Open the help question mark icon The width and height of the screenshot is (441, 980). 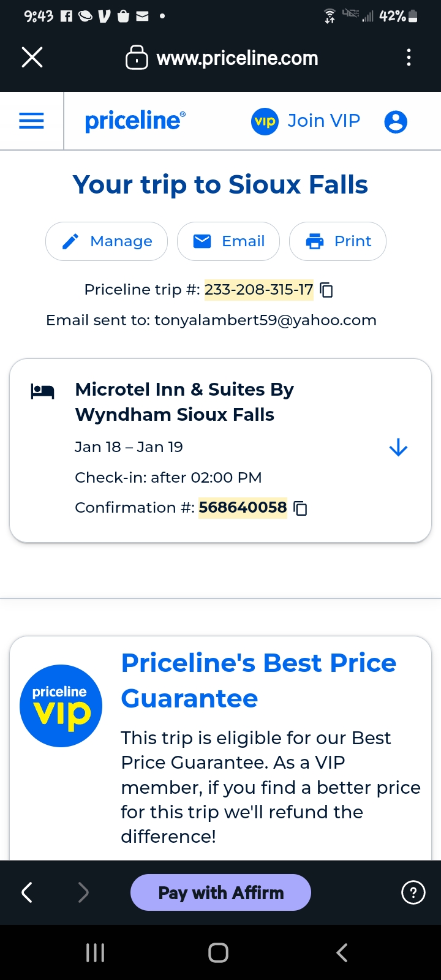(x=413, y=892)
